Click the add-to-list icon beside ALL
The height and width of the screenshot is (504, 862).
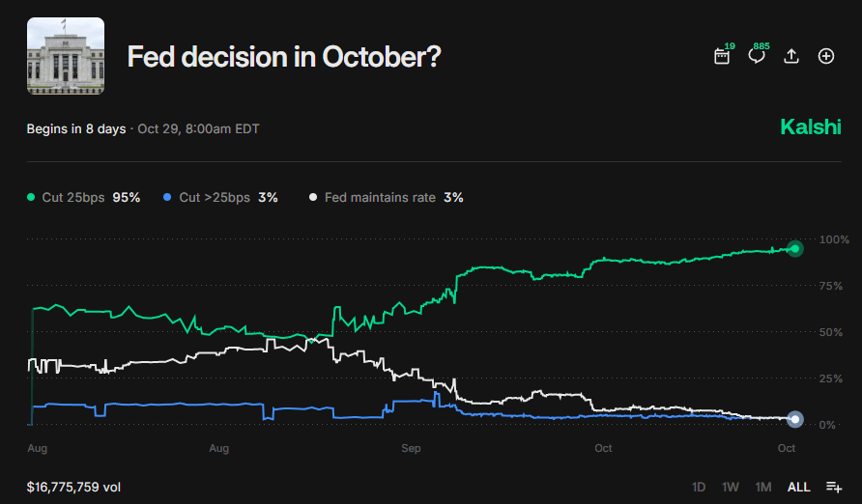coord(834,487)
